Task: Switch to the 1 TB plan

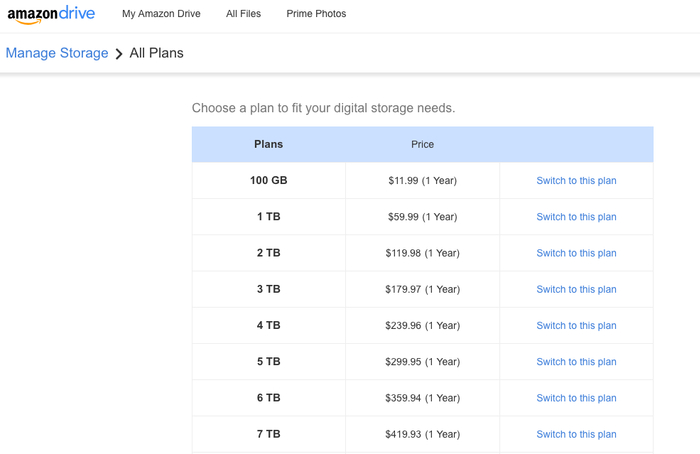Action: 576,217
